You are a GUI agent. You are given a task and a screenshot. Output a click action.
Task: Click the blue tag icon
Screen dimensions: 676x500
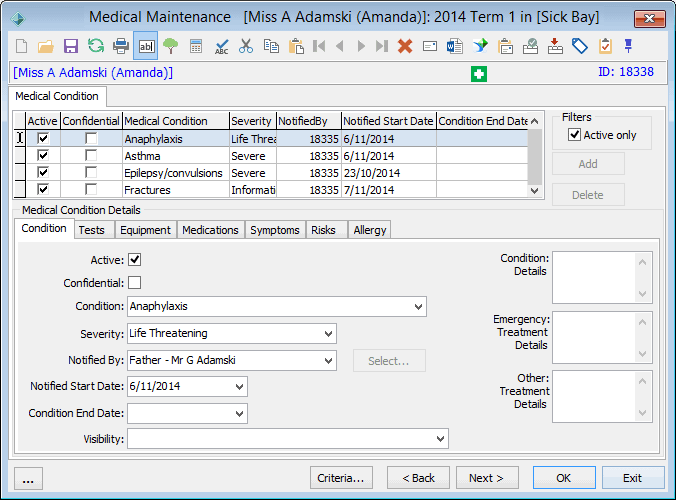coord(580,46)
